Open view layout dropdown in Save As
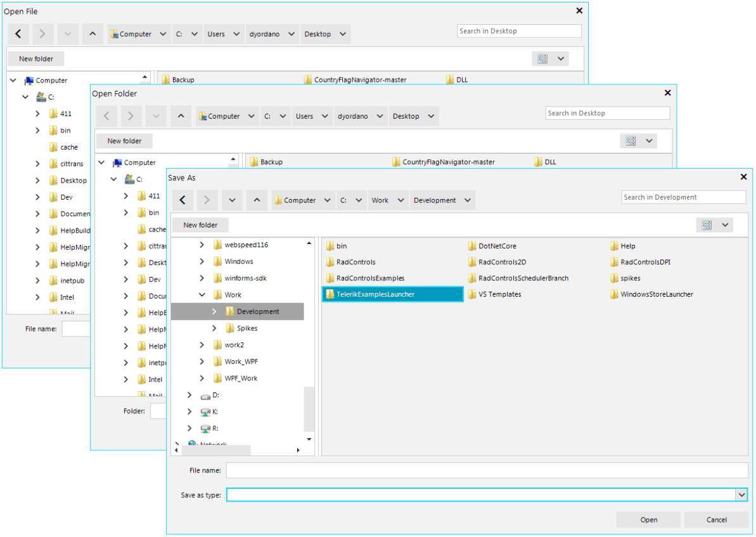The image size is (756, 537). 725,225
